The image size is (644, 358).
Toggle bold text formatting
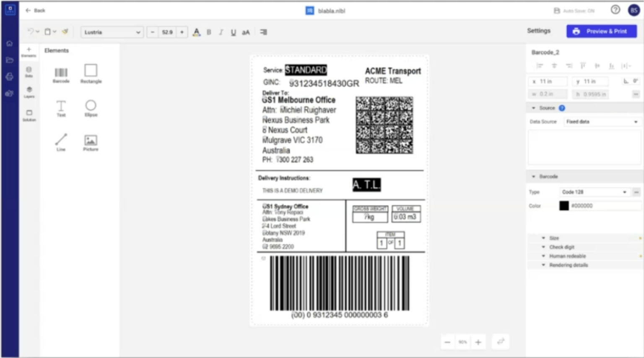tap(208, 32)
